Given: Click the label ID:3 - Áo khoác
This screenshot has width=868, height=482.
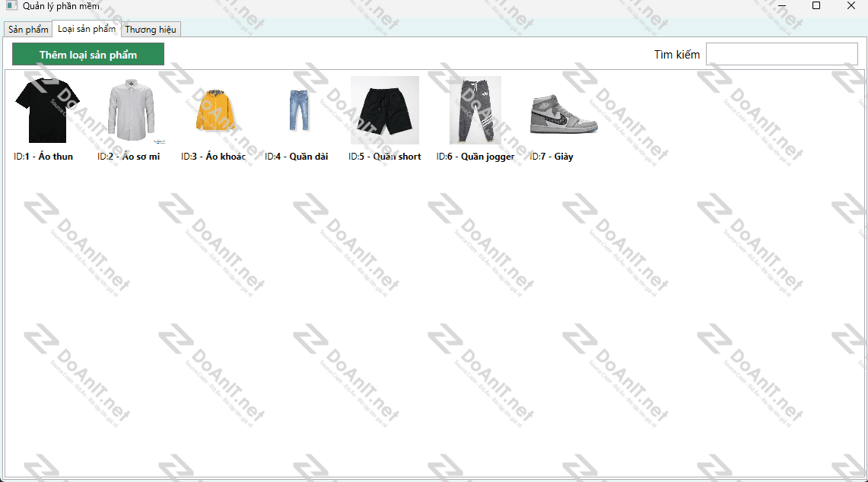Looking at the screenshot, I should pyautogui.click(x=213, y=157).
